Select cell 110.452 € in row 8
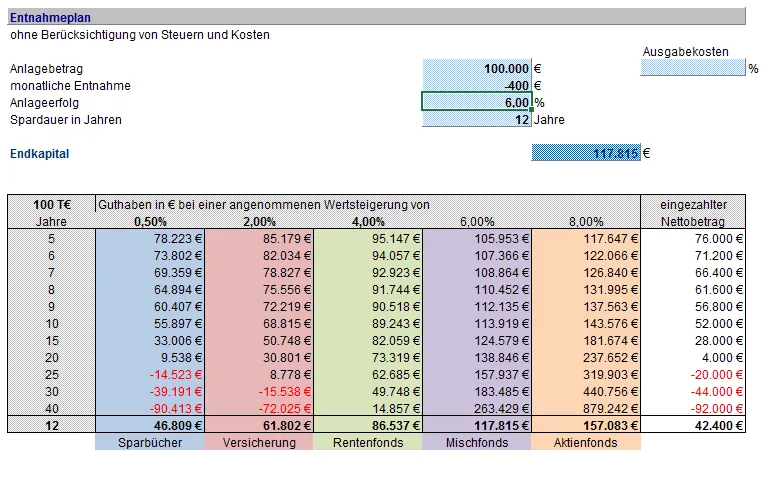Screen dimensions: 764x477 (477, 290)
